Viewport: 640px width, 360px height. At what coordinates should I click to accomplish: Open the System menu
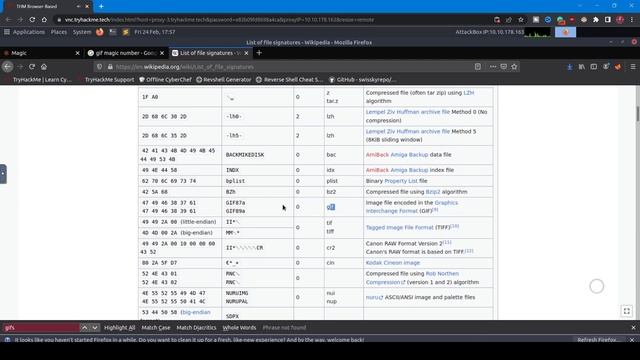[x=82, y=32]
